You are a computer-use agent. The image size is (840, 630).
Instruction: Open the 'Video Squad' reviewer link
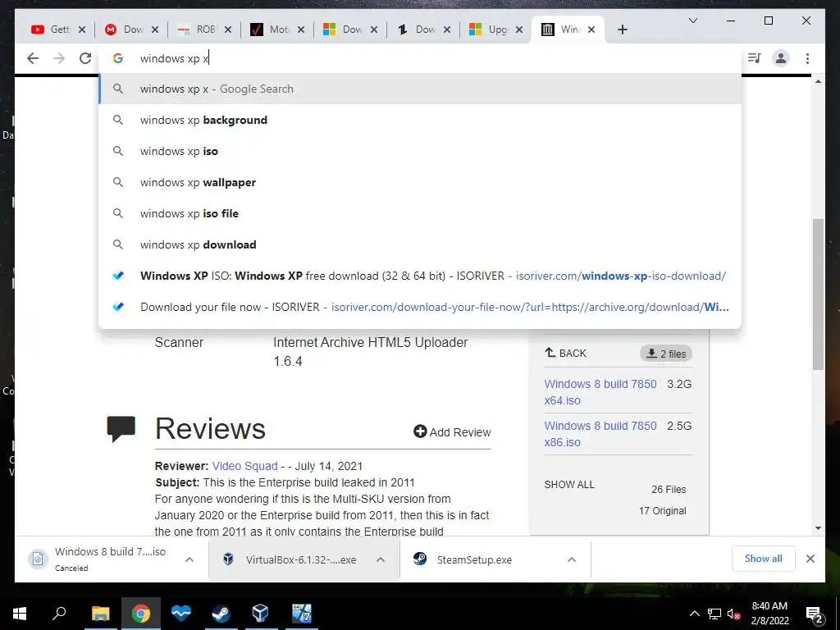pyautogui.click(x=244, y=466)
